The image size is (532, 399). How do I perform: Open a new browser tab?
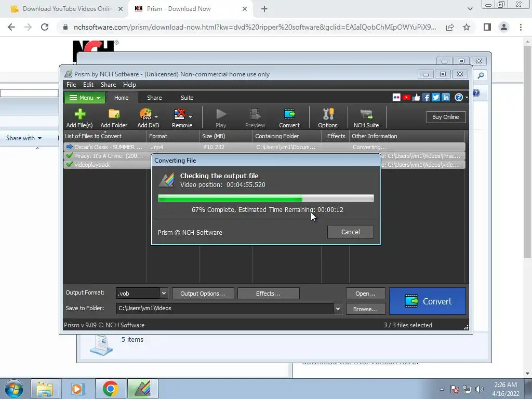(264, 9)
